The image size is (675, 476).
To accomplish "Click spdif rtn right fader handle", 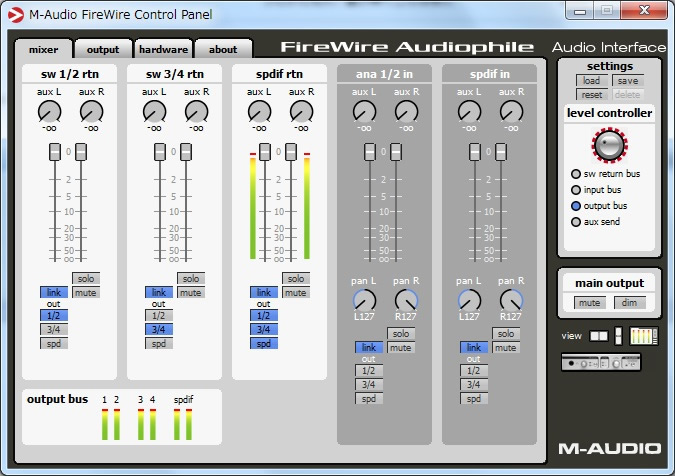I will [x=291, y=152].
